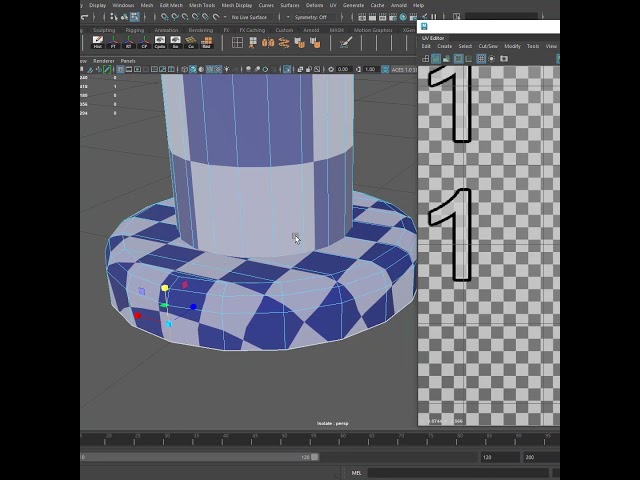
Task: Click the first icon in UV Editor toolbar
Action: tap(425, 59)
